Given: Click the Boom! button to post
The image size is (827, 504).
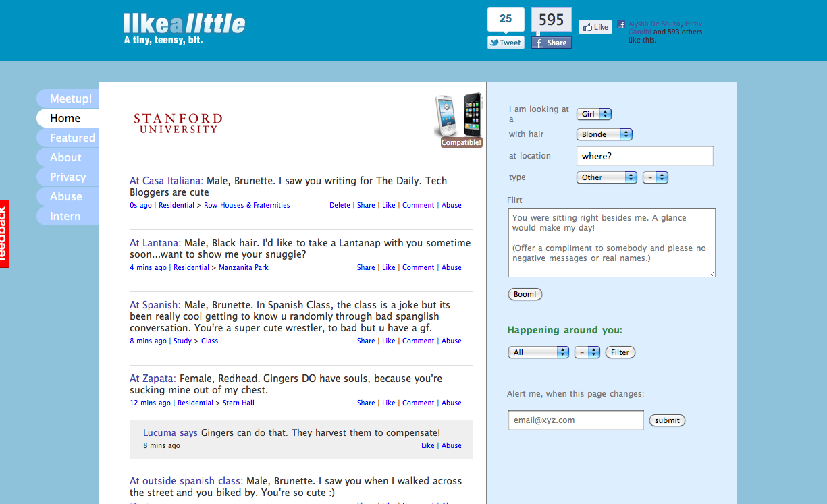Looking at the screenshot, I should (525, 294).
